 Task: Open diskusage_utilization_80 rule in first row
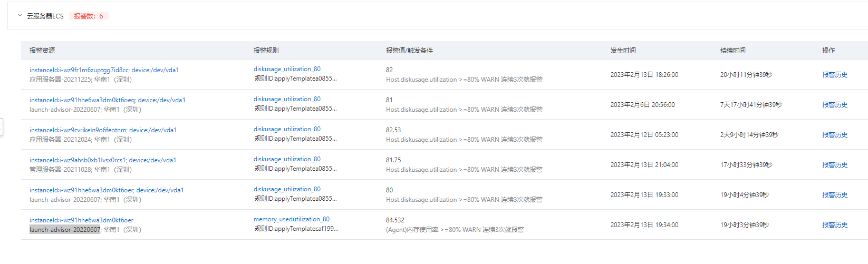(x=287, y=69)
